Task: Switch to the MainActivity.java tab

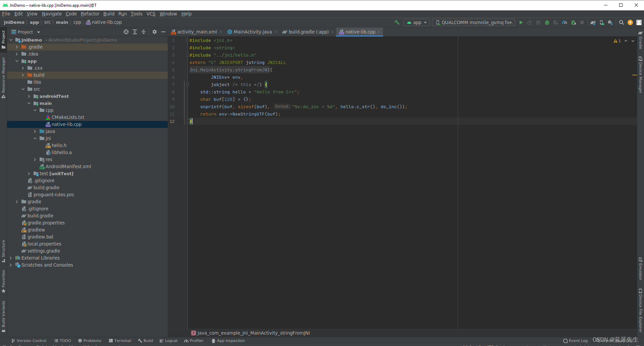Action: [252, 32]
